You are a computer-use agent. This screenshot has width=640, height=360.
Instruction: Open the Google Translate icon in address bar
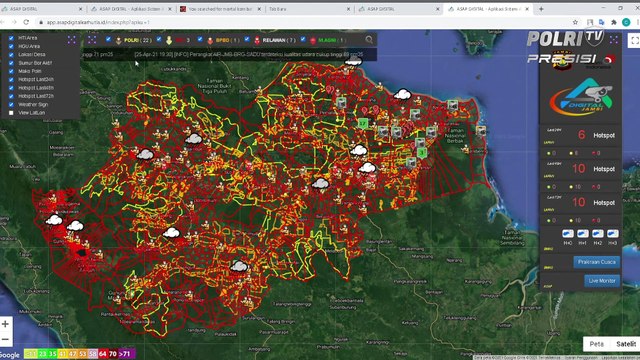click(x=601, y=22)
